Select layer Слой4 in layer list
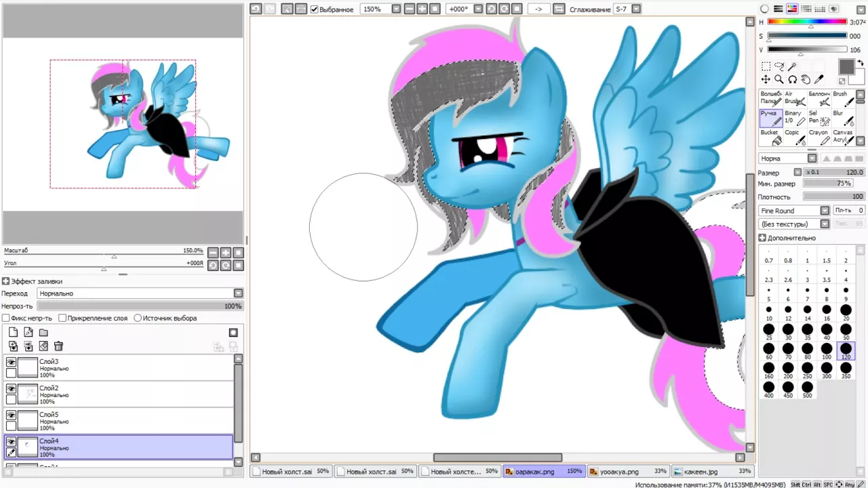The width and height of the screenshot is (868, 488). (x=119, y=447)
